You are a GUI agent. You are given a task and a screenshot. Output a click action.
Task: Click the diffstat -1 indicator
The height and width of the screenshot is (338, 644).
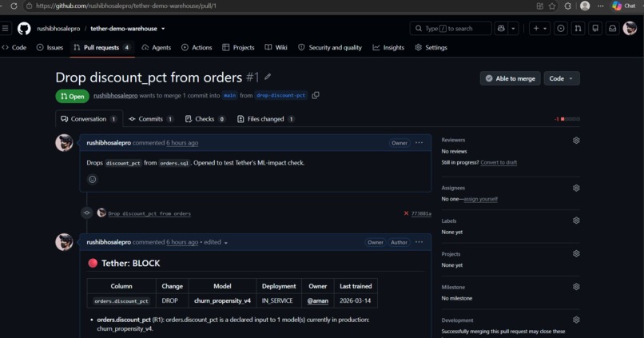[567, 119]
